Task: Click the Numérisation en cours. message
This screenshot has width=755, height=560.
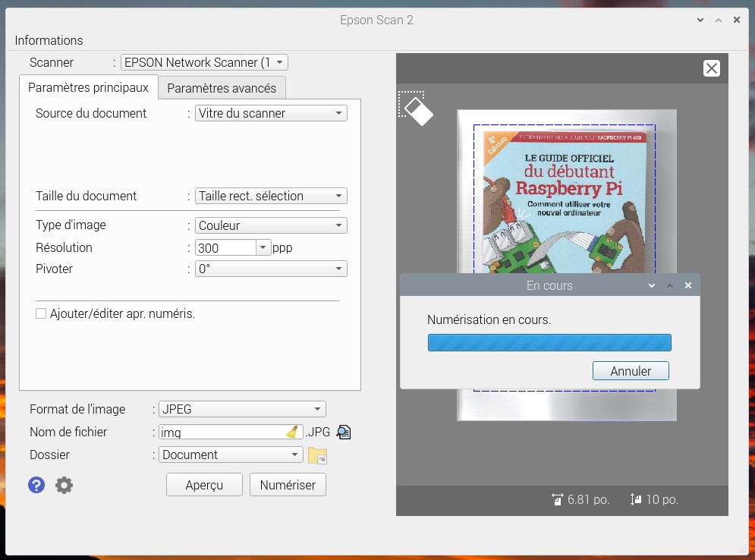Action: click(489, 319)
